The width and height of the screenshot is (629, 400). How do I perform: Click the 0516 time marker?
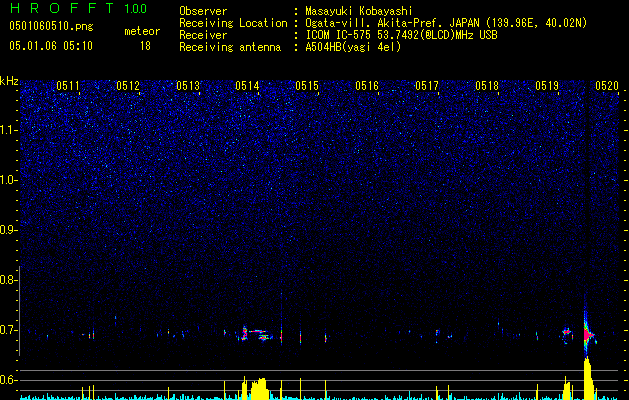367,86
